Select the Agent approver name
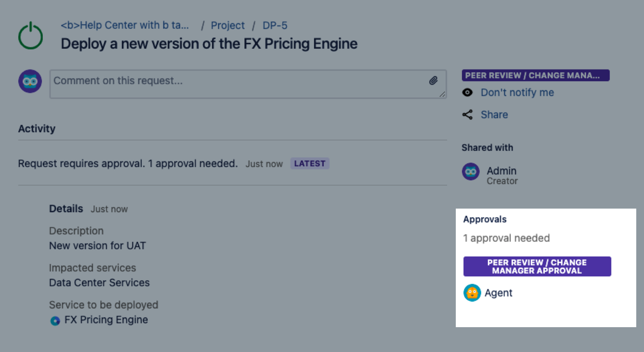Screen dimensions: 644x352 click(498, 293)
